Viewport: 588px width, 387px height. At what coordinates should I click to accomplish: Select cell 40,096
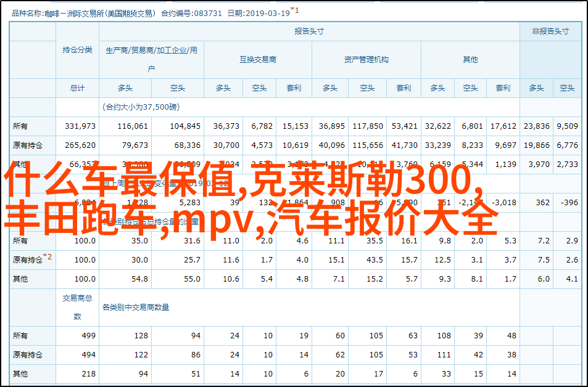[x=332, y=145]
